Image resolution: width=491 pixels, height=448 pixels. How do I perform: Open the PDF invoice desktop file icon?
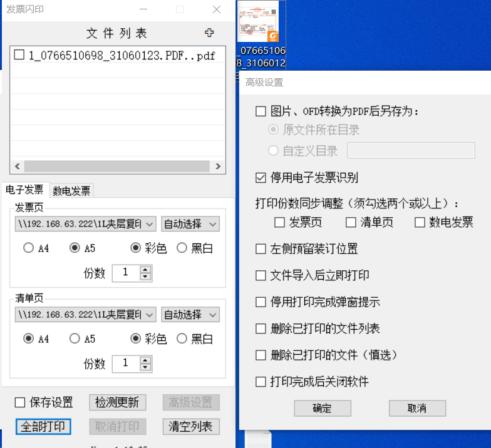(258, 21)
